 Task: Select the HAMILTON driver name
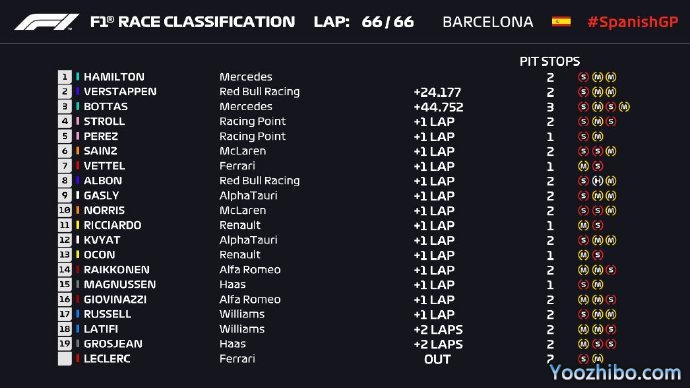pyautogui.click(x=114, y=77)
